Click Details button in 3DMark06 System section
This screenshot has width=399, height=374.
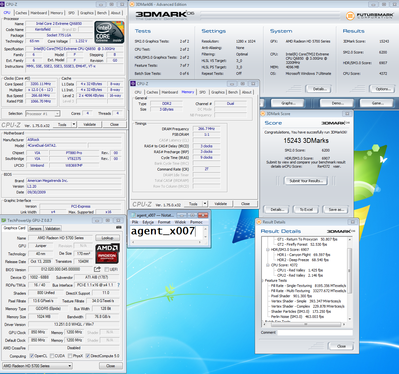point(319,89)
